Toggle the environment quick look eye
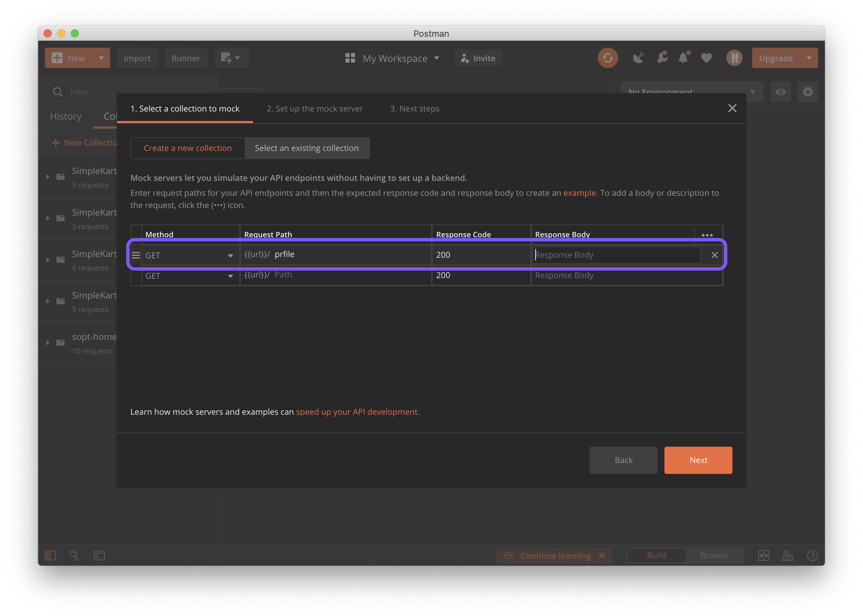The height and width of the screenshot is (616, 863). pos(780,92)
